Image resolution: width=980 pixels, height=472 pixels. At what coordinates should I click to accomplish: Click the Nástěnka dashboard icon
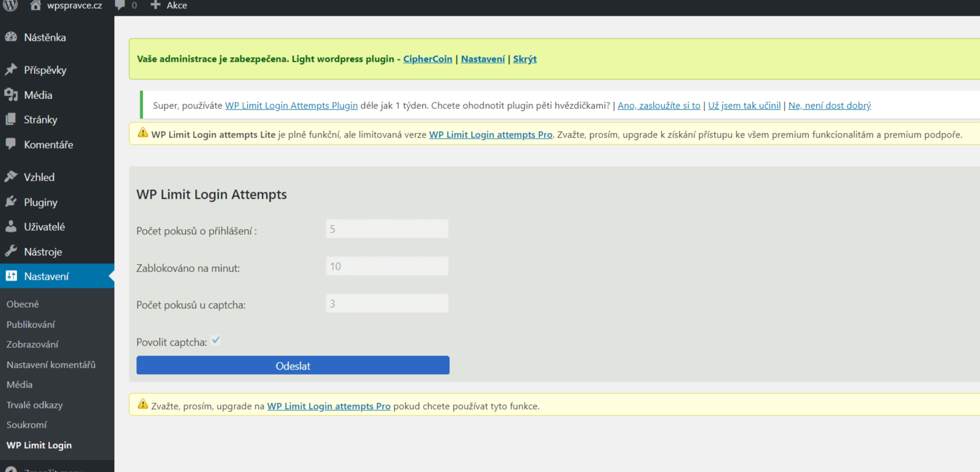pyautogui.click(x=11, y=37)
